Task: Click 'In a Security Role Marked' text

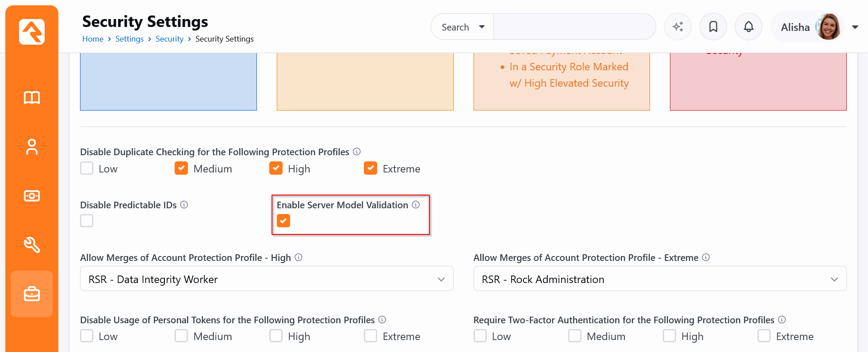Action: (569, 67)
